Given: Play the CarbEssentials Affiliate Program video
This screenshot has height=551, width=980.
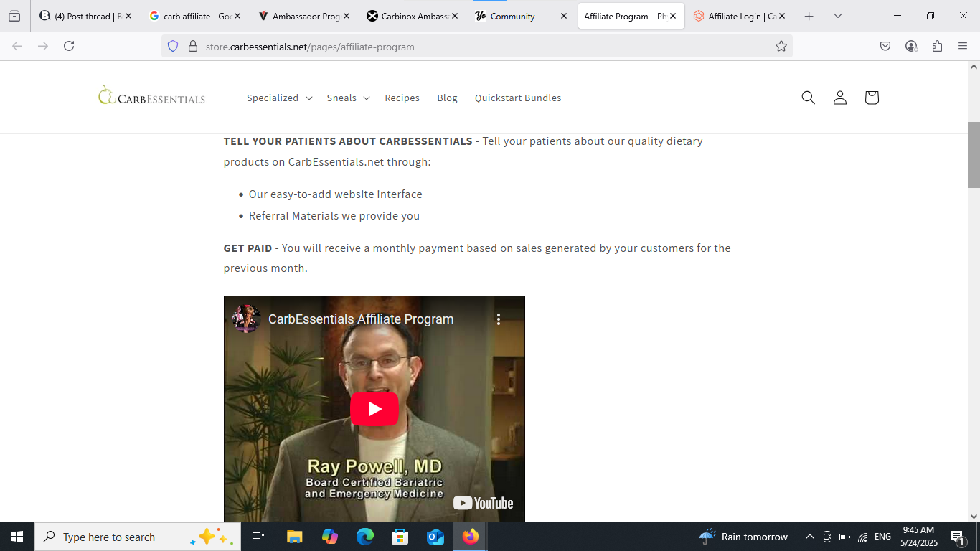Looking at the screenshot, I should [374, 409].
